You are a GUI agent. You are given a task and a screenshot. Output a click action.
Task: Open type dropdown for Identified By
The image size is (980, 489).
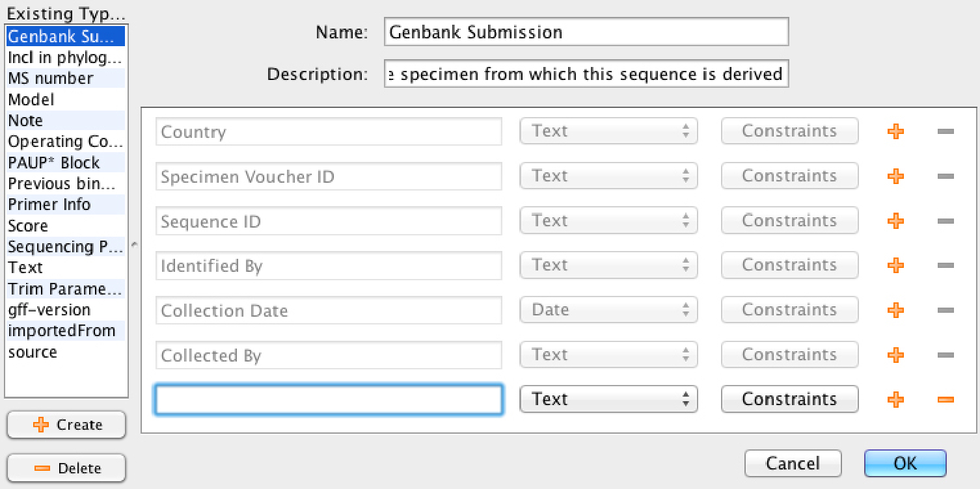coord(608,265)
